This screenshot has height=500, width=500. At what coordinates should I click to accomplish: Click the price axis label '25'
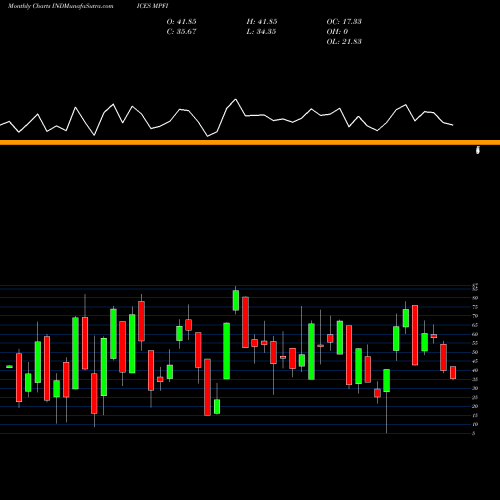coord(475,397)
